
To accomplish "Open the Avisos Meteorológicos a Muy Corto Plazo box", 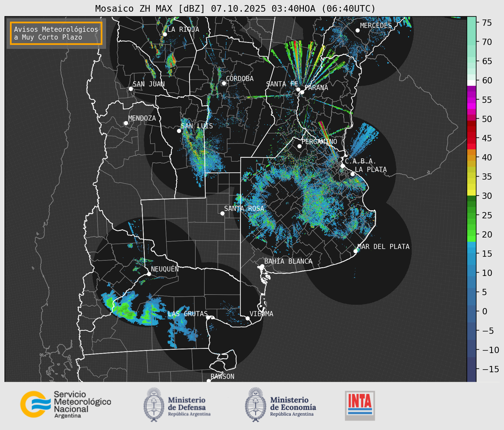I will tap(56, 33).
